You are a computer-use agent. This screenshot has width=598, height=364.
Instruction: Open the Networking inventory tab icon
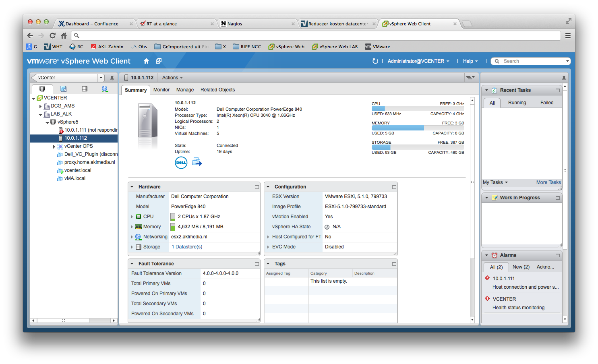click(x=105, y=89)
